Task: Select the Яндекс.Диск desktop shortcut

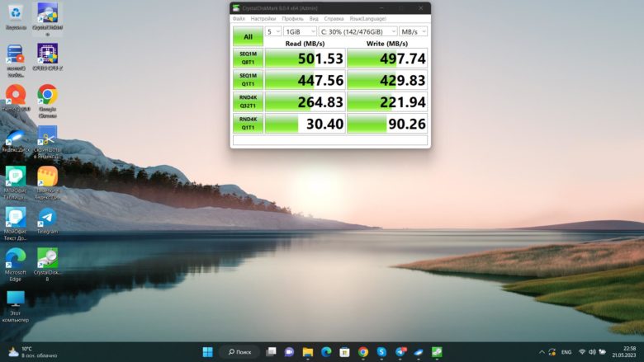Action: click(x=16, y=140)
